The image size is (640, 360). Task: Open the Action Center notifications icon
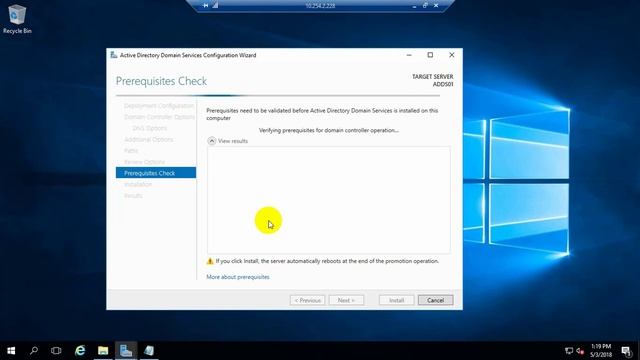coord(626,351)
